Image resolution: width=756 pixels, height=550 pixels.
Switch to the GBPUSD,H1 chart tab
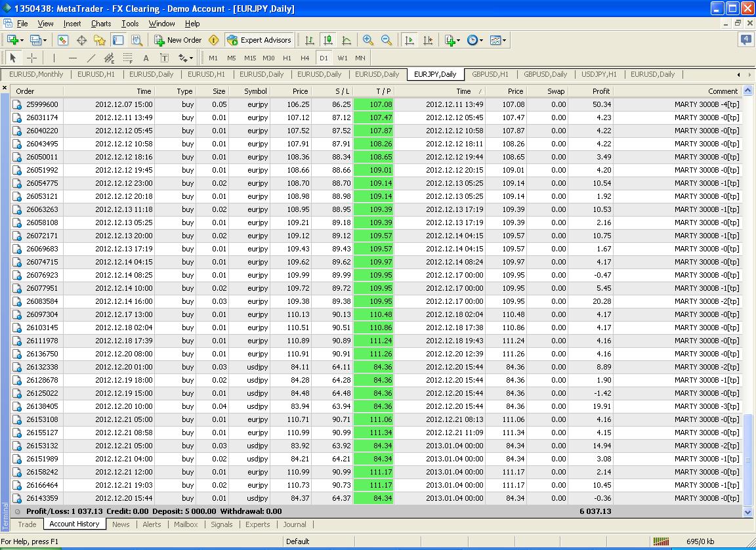(x=490, y=74)
